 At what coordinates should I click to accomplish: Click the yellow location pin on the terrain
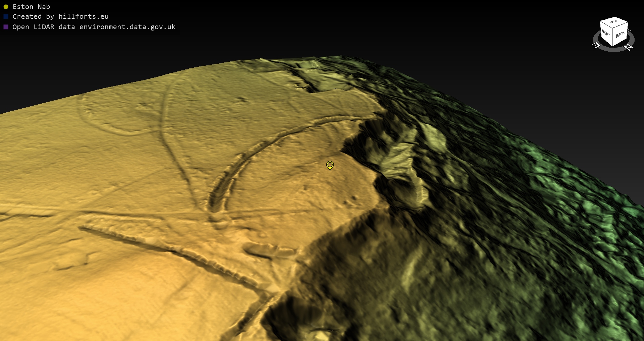(x=330, y=165)
